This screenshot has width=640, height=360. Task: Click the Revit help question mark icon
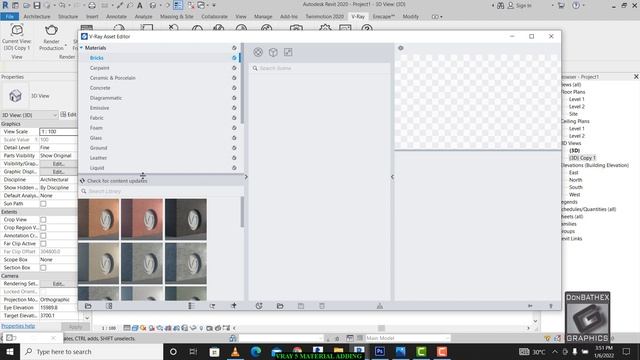click(x=576, y=5)
